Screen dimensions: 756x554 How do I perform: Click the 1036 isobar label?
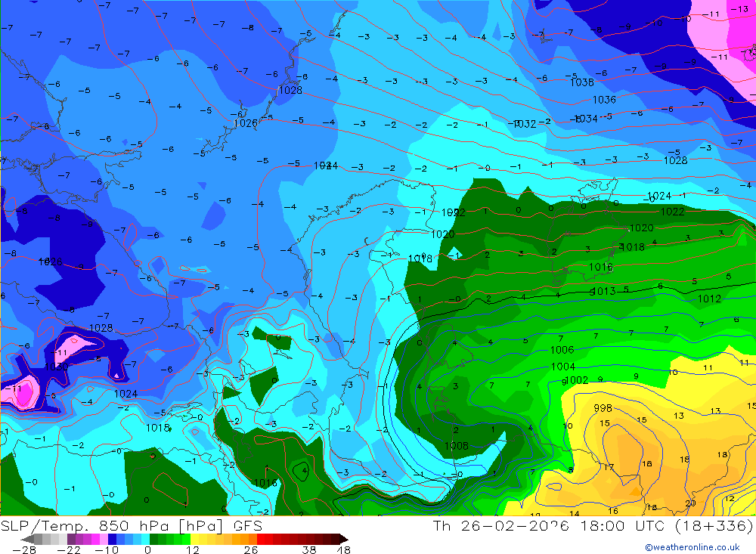tap(604, 100)
